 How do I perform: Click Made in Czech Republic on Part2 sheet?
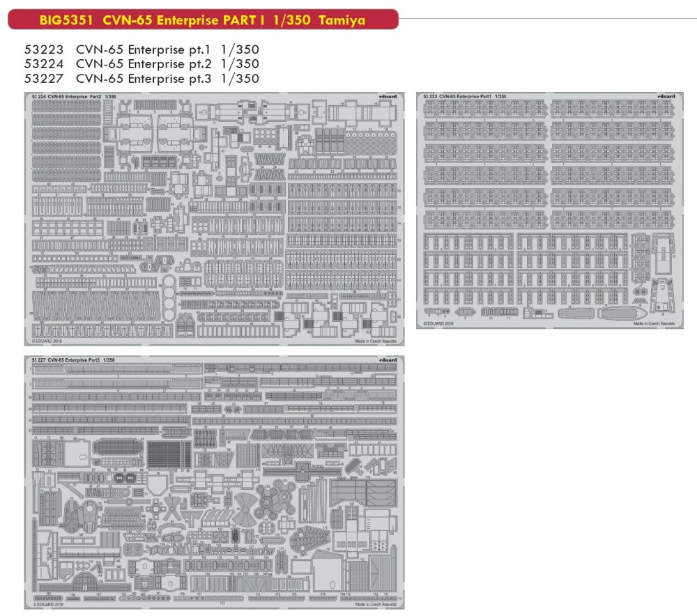pyautogui.click(x=381, y=341)
